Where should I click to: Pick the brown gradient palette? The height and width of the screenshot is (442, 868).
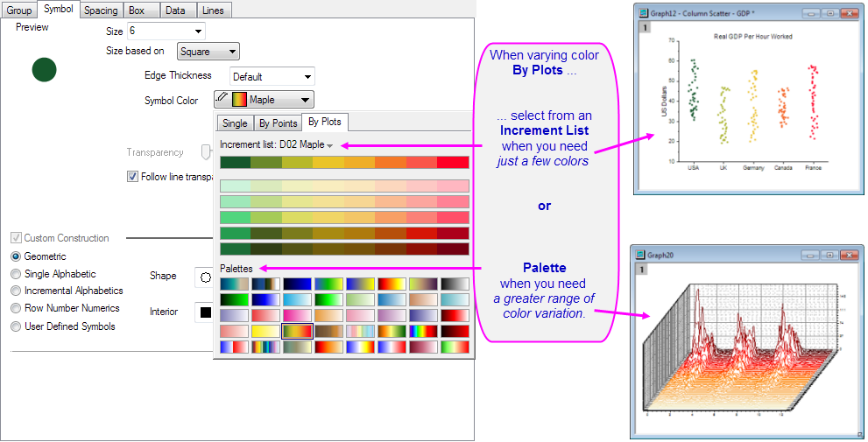(328, 332)
